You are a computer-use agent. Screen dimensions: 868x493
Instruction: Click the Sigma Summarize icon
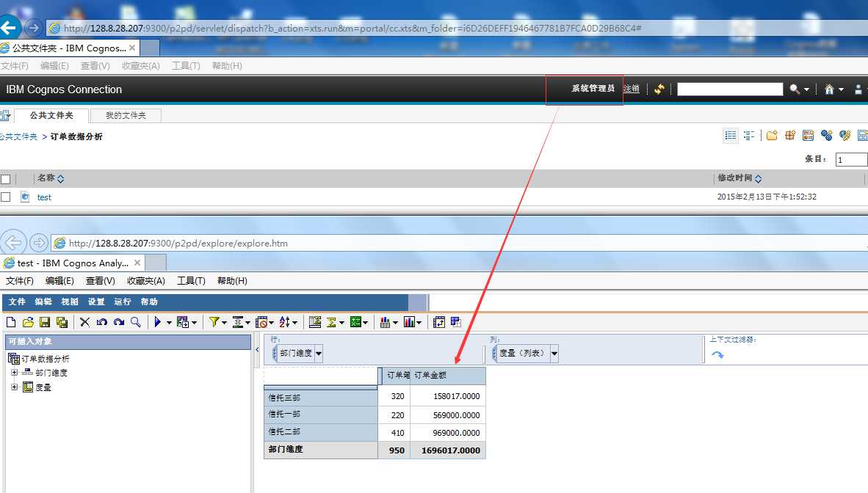coord(332,322)
